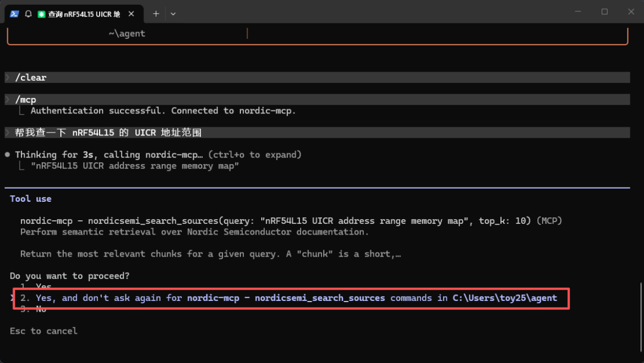Click the bell notification icon in tab
The height and width of the screenshot is (363, 644).
(x=29, y=14)
